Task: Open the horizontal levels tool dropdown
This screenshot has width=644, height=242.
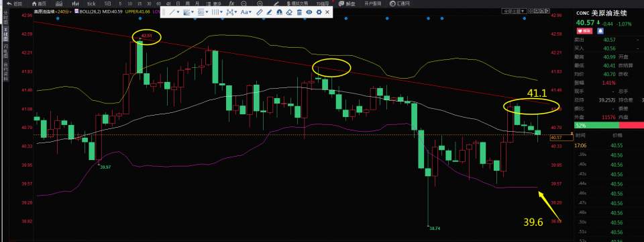Action: coord(203,12)
